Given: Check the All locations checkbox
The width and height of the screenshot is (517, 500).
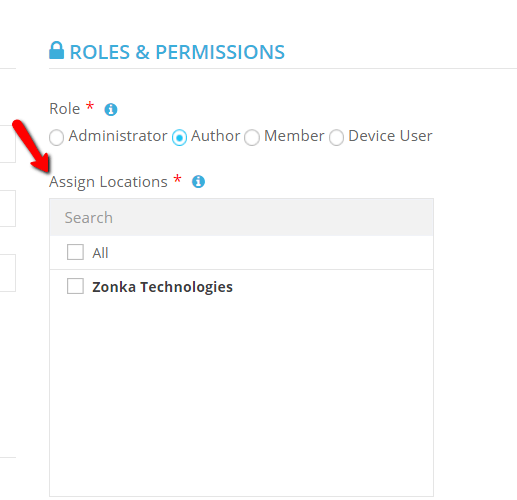Looking at the screenshot, I should coord(75,252).
